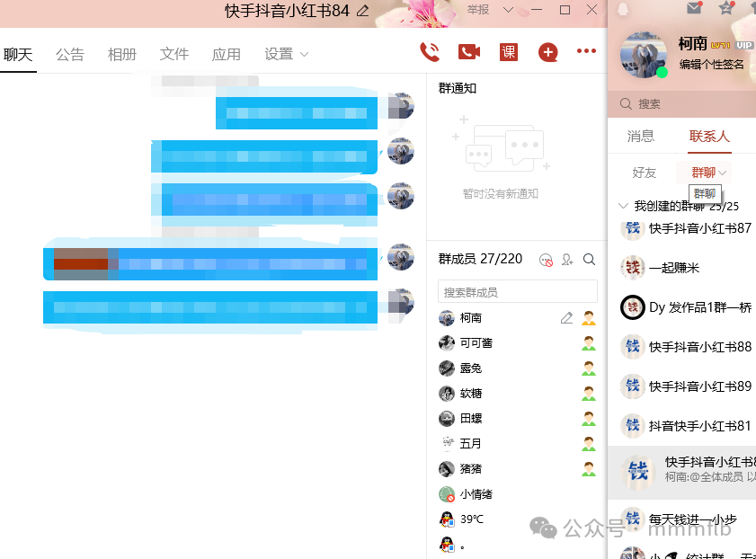
Task: Open the mail icon in QQ main panel
Action: click(x=694, y=8)
